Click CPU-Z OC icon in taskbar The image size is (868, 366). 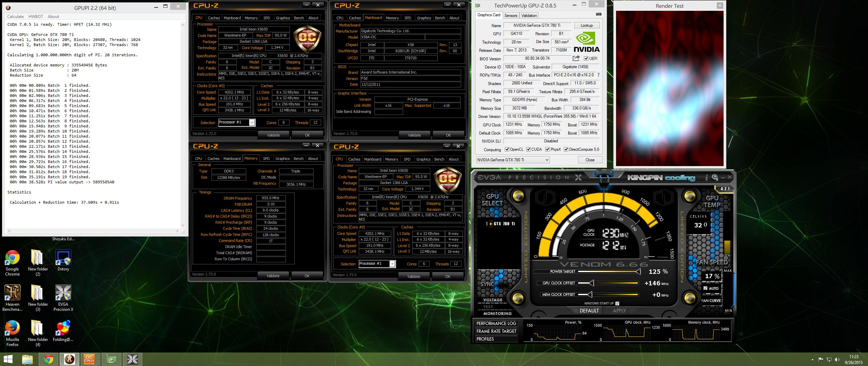click(x=89, y=359)
